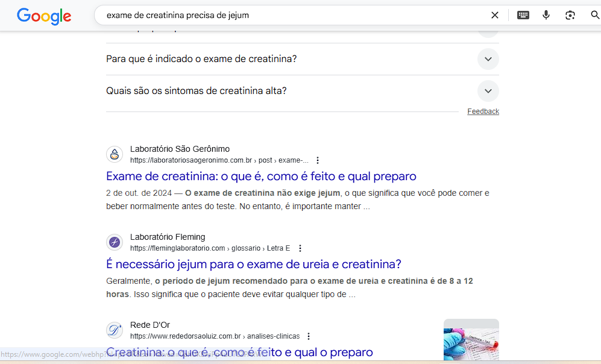The height and width of the screenshot is (364, 601).
Task: Open the on-screen keyboard input tool
Action: click(x=523, y=15)
